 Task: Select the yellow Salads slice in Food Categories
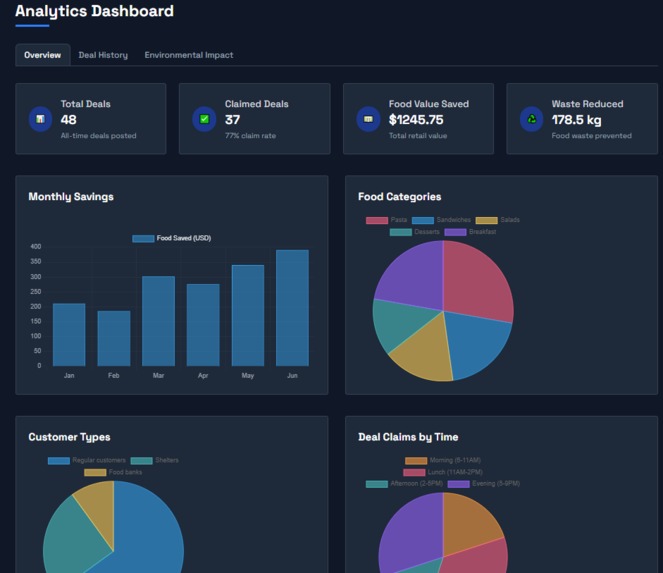point(425,353)
